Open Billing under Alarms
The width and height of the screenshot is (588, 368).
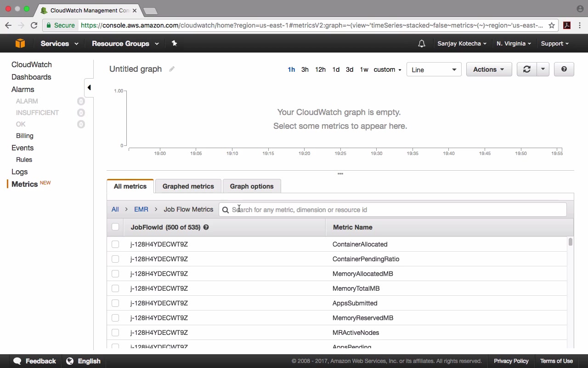pos(25,136)
